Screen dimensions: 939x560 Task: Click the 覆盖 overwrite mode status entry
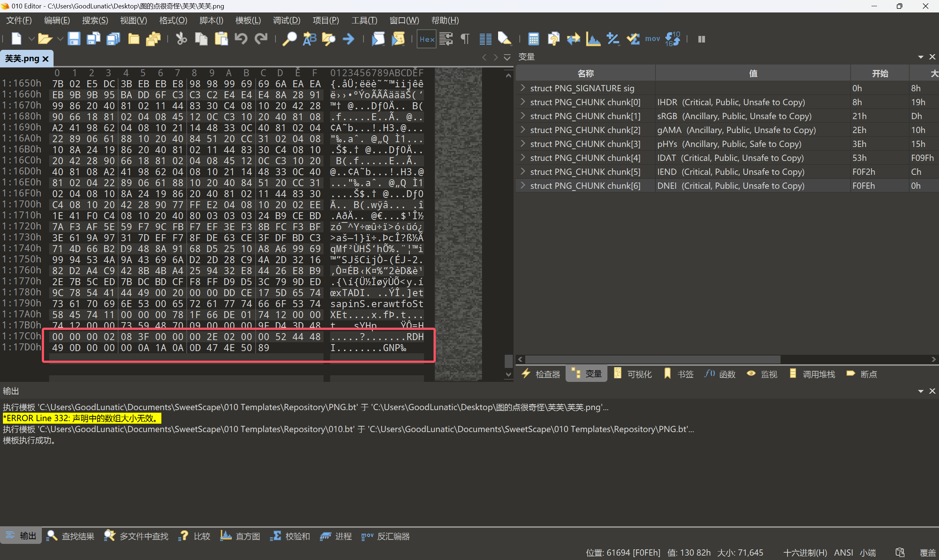point(928,552)
